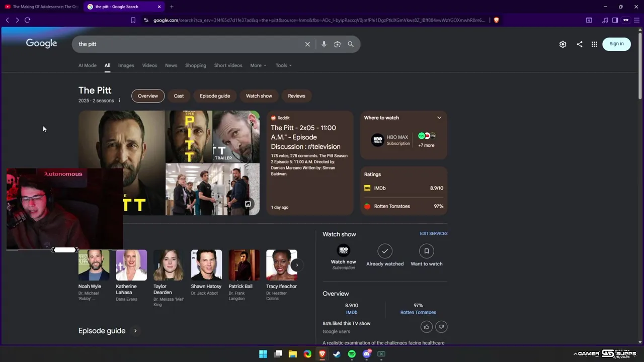Clear the search box with the X icon
Screen dimensions: 644x362
[307, 44]
